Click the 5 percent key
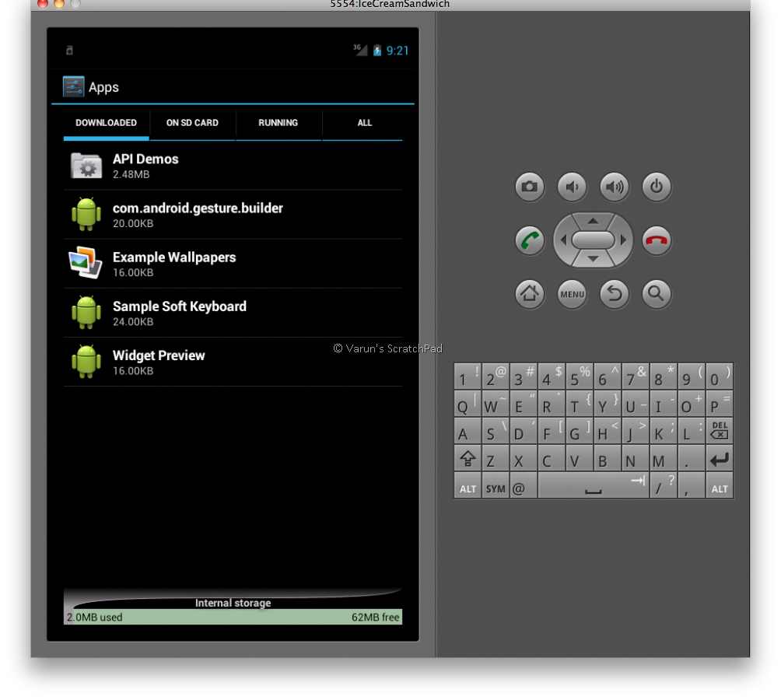The height and width of the screenshot is (700, 781). coord(579,376)
